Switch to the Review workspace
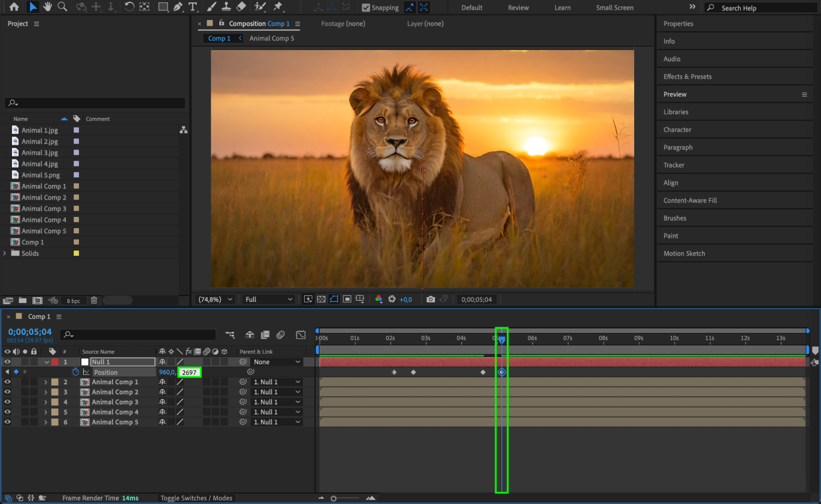Viewport: 821px width, 504px height. point(518,7)
